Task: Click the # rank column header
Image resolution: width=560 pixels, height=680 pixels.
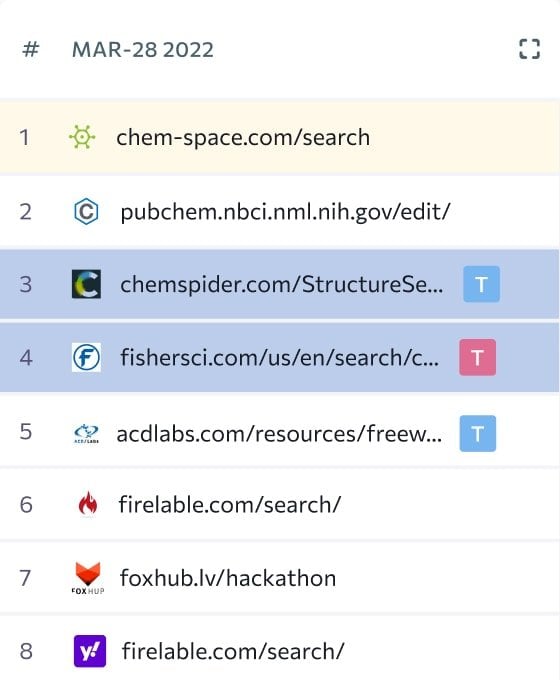Action: (30, 49)
